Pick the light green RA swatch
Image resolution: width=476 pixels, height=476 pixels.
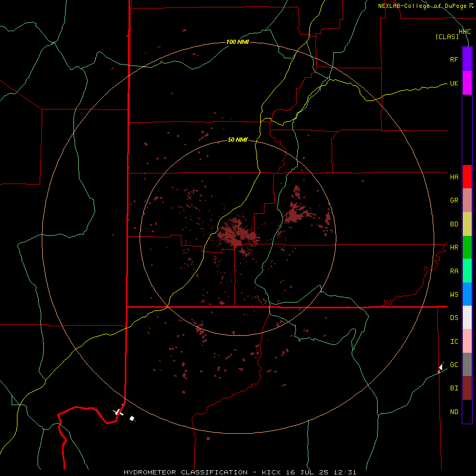(x=467, y=271)
